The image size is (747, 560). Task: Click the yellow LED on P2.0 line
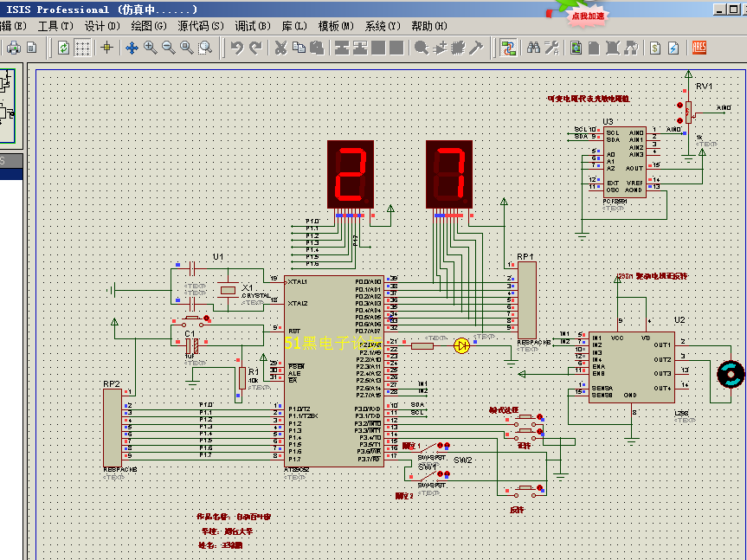pos(461,345)
